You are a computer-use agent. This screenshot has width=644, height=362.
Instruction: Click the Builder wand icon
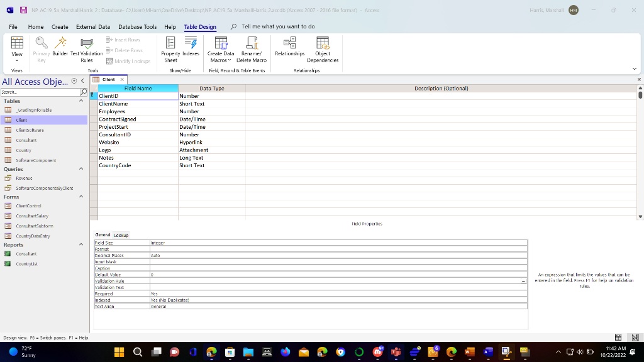click(x=60, y=43)
